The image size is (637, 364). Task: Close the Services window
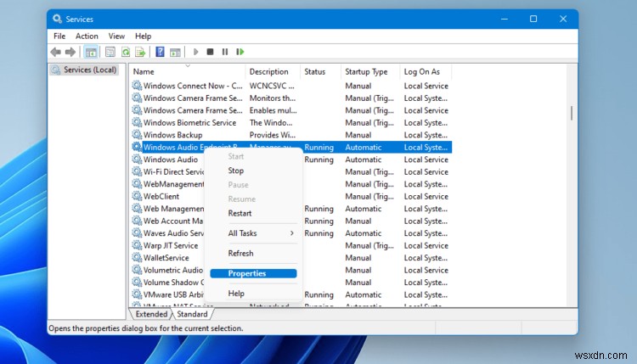pyautogui.click(x=563, y=19)
